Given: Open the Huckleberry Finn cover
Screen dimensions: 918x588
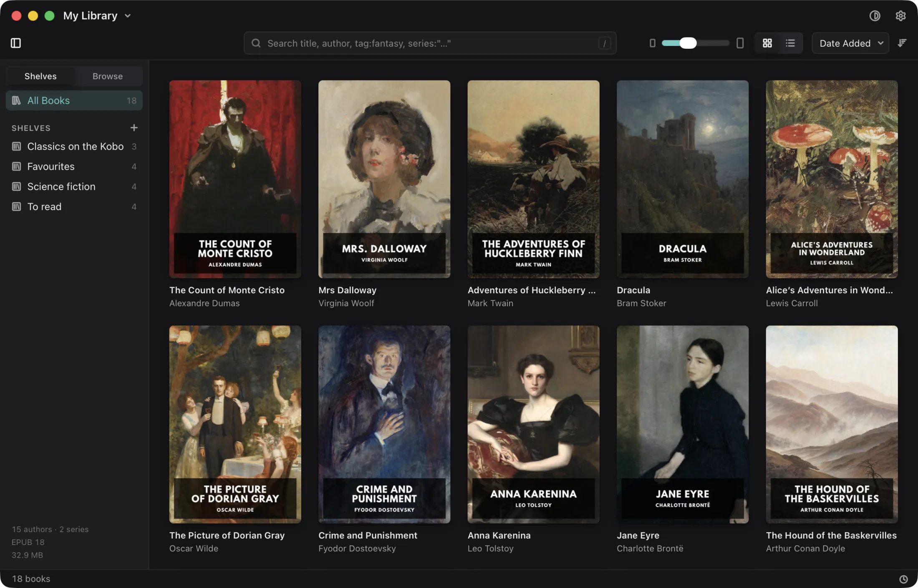Looking at the screenshot, I should 533,179.
